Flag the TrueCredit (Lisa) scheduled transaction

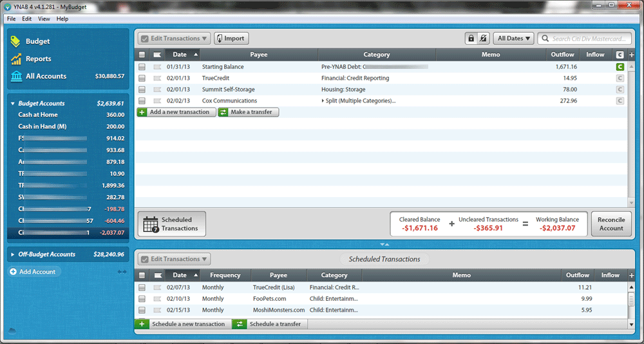(157, 287)
